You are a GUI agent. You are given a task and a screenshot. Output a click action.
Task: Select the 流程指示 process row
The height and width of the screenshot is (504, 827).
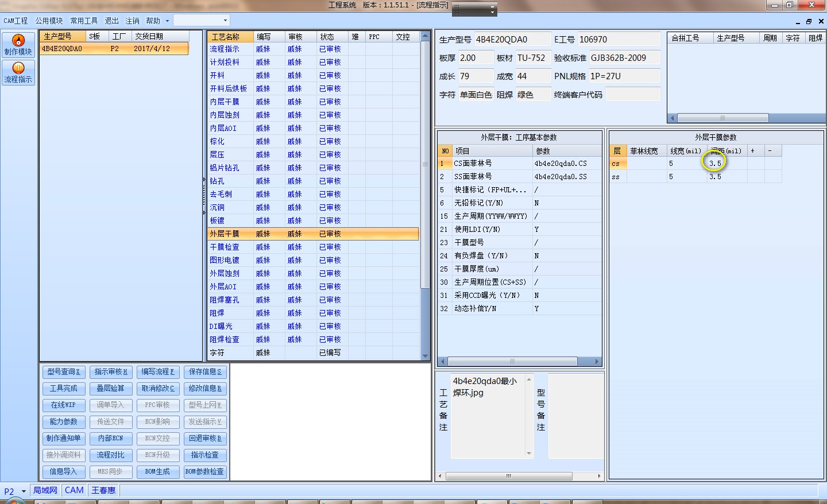coord(314,49)
